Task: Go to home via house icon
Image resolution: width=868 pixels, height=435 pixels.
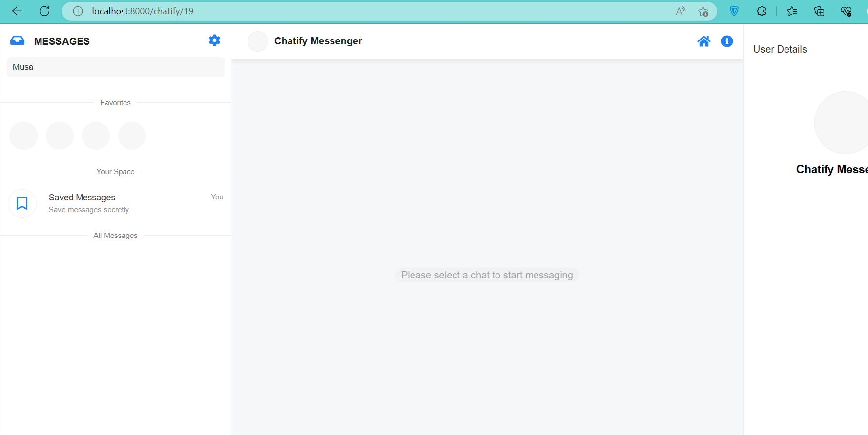Action: [x=703, y=41]
